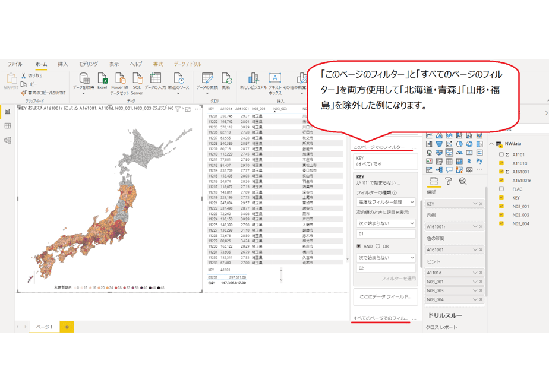Open データを取得 dropdown

(83, 93)
